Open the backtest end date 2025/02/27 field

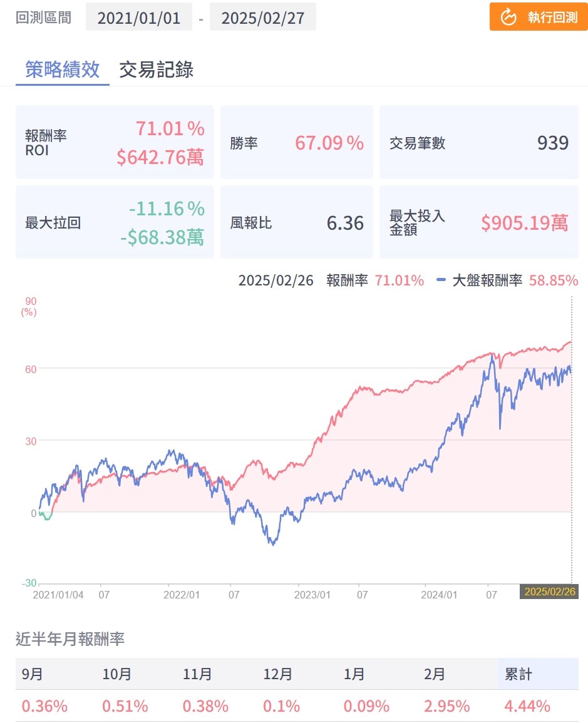click(x=263, y=18)
